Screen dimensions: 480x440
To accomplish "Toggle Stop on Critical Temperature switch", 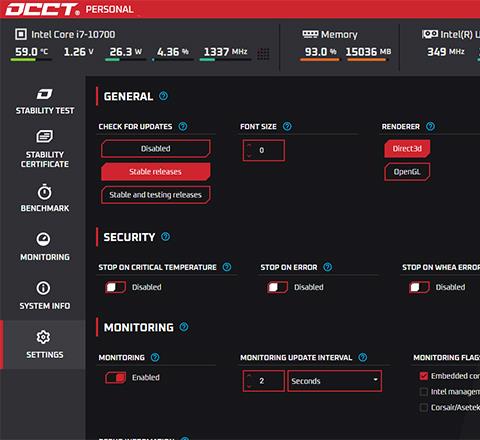I will pos(115,287).
